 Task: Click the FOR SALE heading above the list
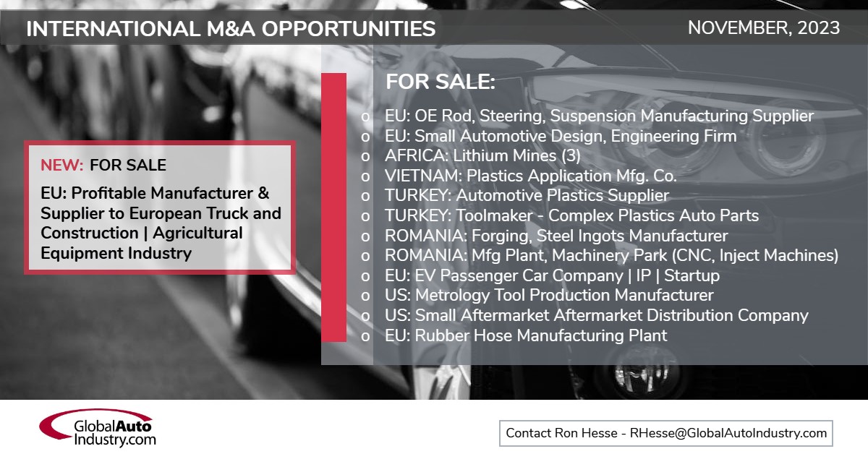[x=441, y=82]
